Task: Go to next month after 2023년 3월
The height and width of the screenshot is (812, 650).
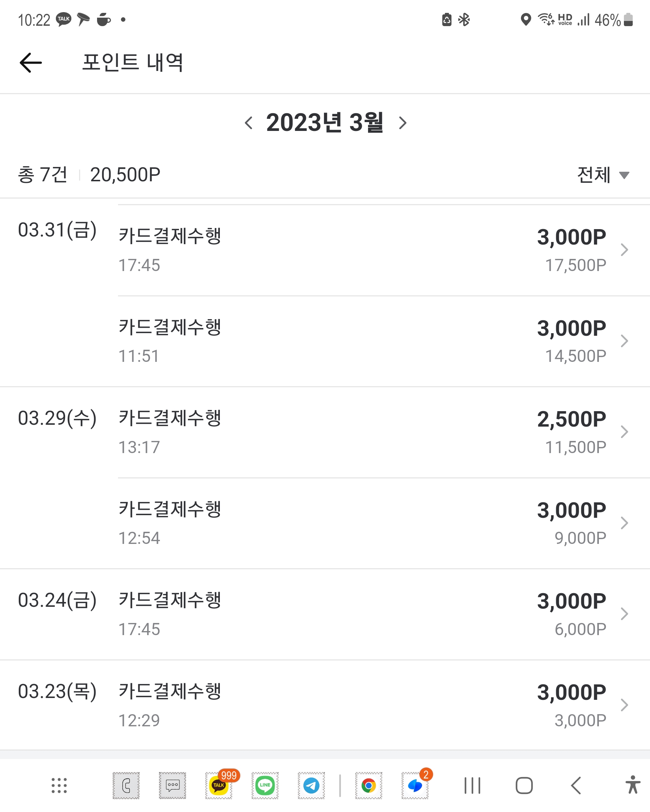Action: coord(403,123)
